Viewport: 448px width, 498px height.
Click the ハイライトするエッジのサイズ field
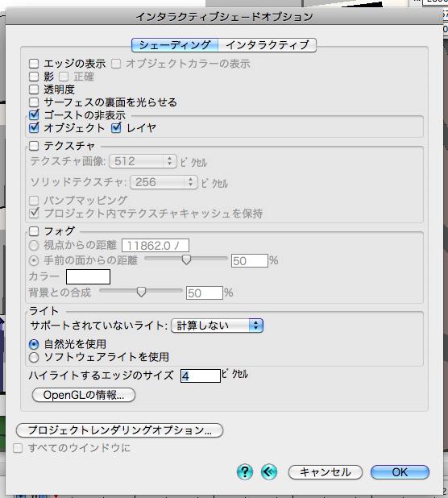[201, 376]
